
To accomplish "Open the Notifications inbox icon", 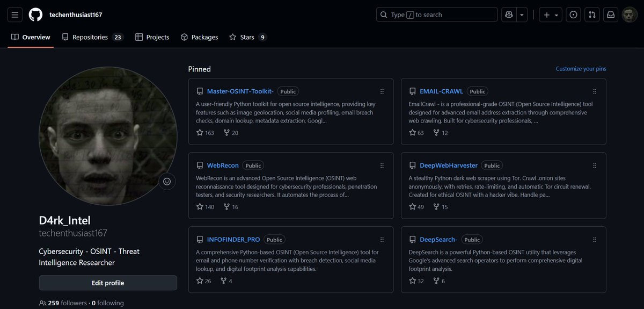I will click(611, 15).
